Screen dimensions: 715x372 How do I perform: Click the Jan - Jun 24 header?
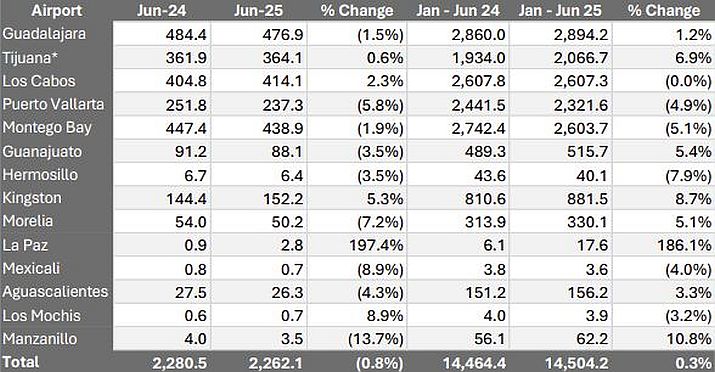[x=458, y=10]
